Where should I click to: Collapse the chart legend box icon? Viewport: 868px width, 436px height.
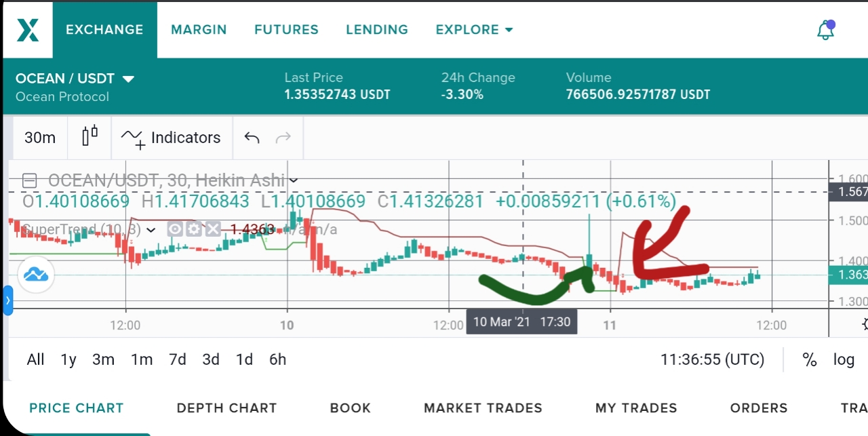click(x=29, y=181)
